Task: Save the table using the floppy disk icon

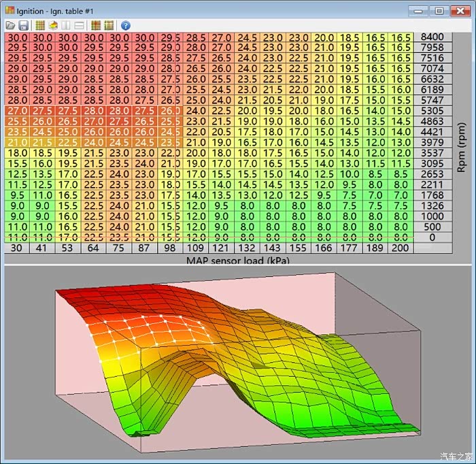Action: pyautogui.click(x=22, y=25)
